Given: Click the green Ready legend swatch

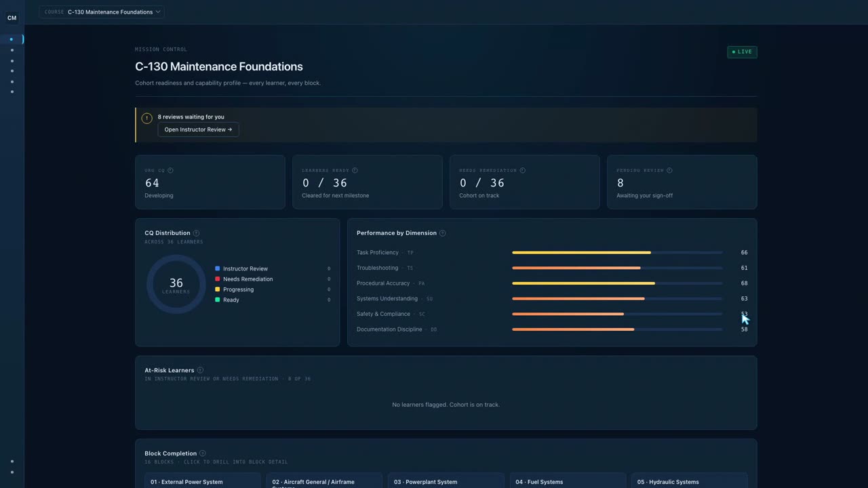Looking at the screenshot, I should coord(218,300).
